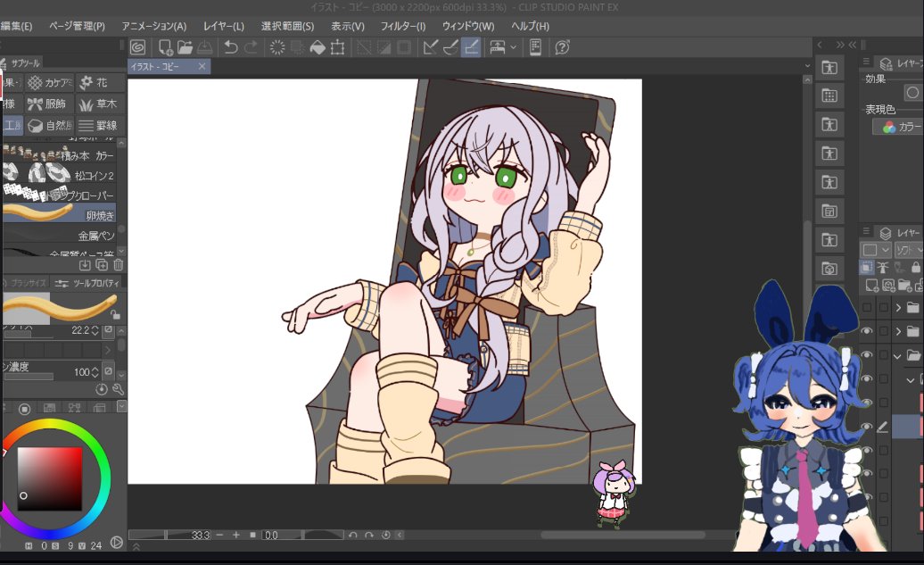Close the イラスト - コピー canvas tab
This screenshot has height=565, width=924.
[x=202, y=66]
